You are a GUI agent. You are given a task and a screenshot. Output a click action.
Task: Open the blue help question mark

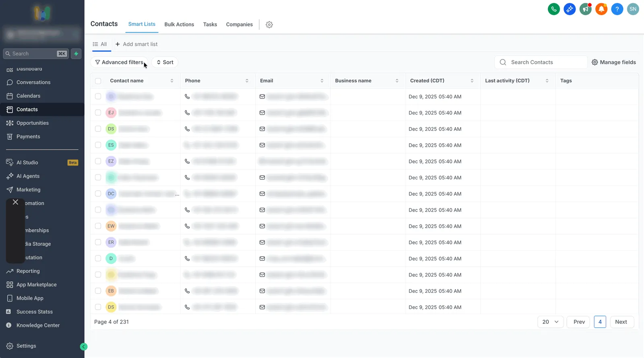coord(617,9)
